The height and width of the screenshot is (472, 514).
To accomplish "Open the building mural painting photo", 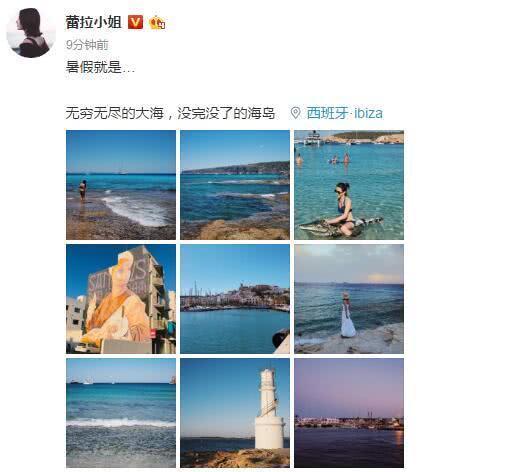I will 121,299.
